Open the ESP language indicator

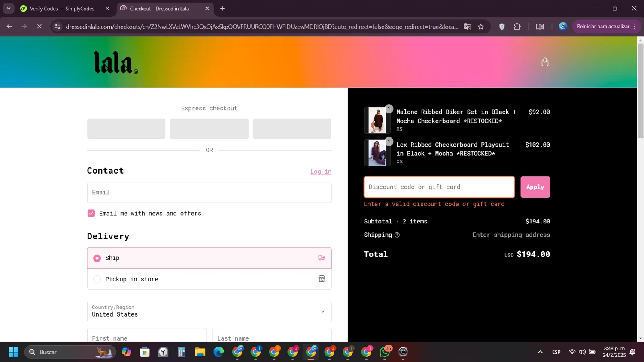pos(556,352)
